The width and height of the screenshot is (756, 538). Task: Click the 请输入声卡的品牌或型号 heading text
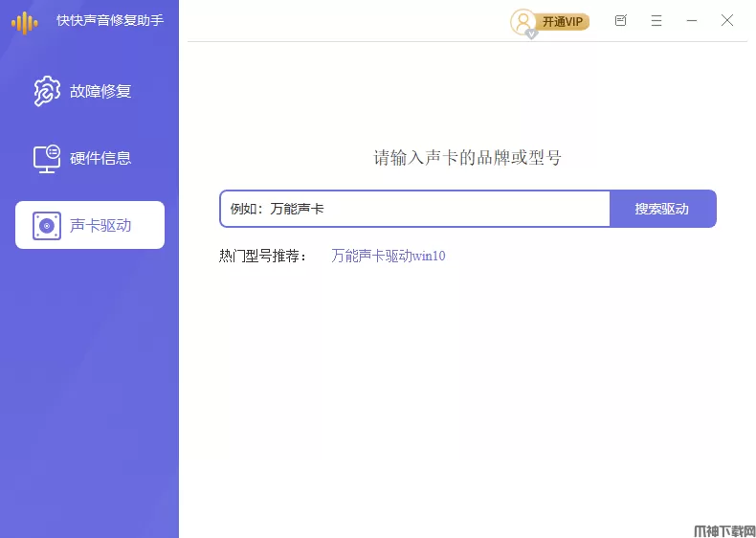point(467,158)
